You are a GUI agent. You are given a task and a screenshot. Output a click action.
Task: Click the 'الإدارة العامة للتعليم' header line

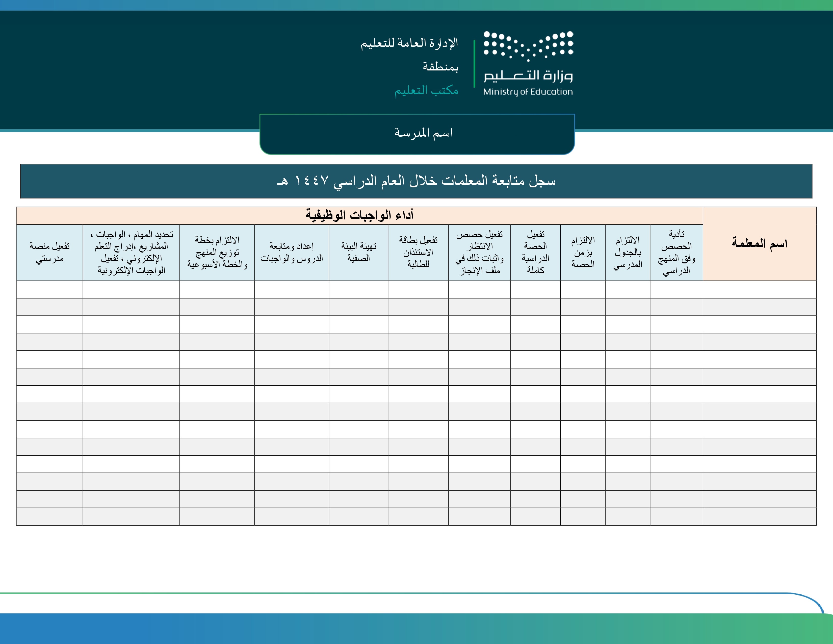coord(409,43)
